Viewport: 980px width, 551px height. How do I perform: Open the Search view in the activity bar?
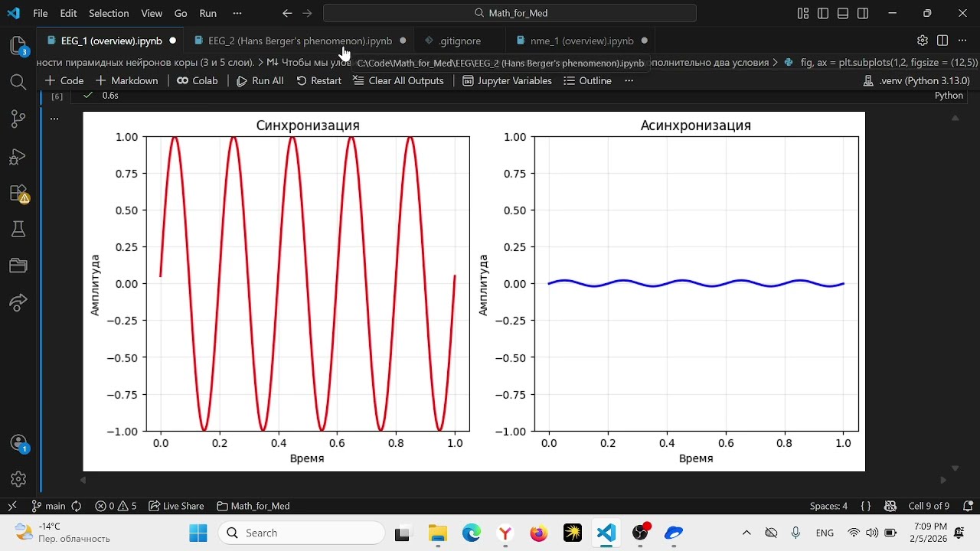coord(18,82)
